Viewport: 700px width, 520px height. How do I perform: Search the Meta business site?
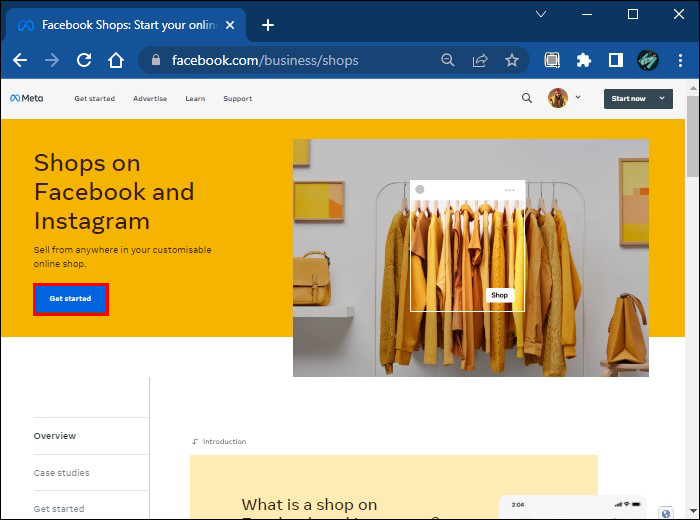click(x=527, y=98)
